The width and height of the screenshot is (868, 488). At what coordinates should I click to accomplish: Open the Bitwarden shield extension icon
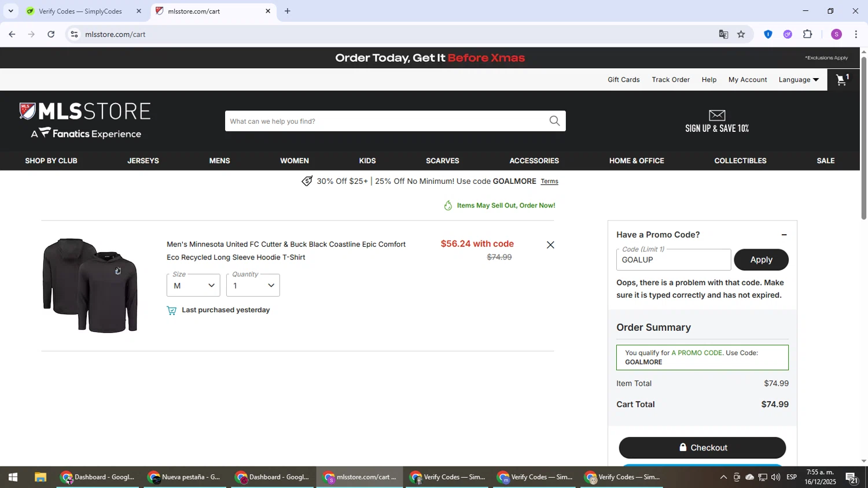pyautogui.click(x=768, y=34)
